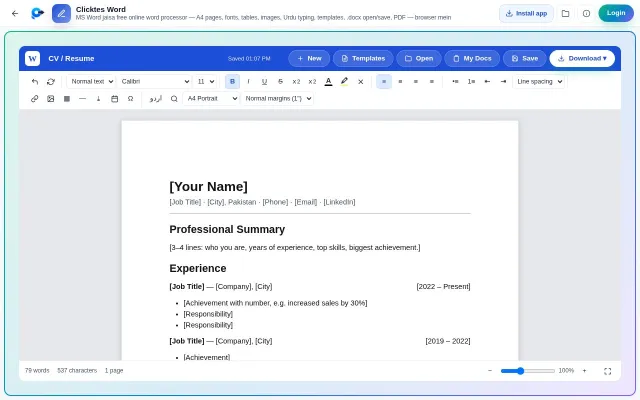Toggle underline formatting
640x400 pixels.
tap(264, 82)
